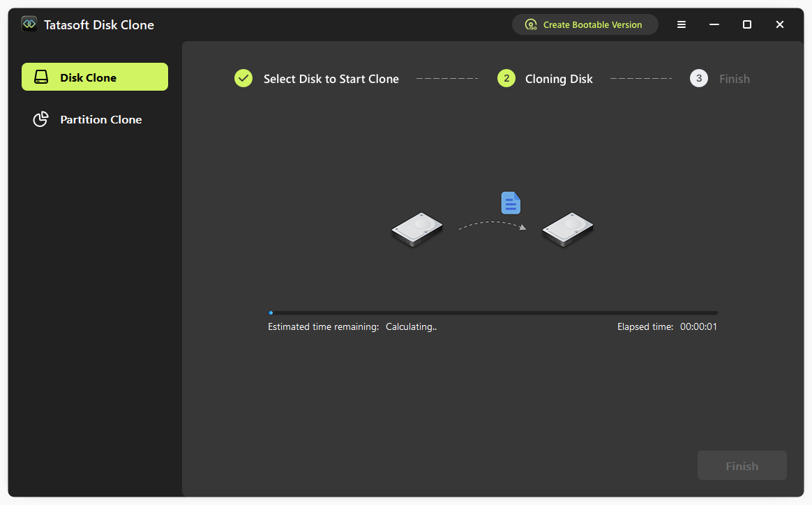The width and height of the screenshot is (812, 505).
Task: Click the Tatasoft app logo icon
Action: point(29,24)
